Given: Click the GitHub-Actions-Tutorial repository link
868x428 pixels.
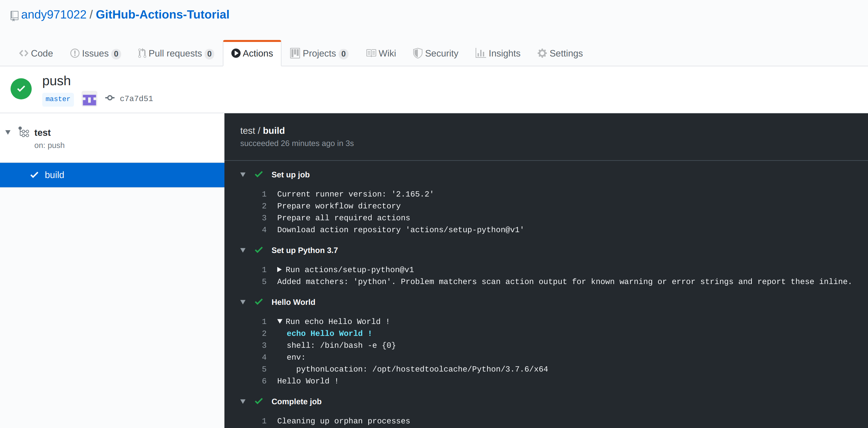Looking at the screenshot, I should (x=163, y=14).
